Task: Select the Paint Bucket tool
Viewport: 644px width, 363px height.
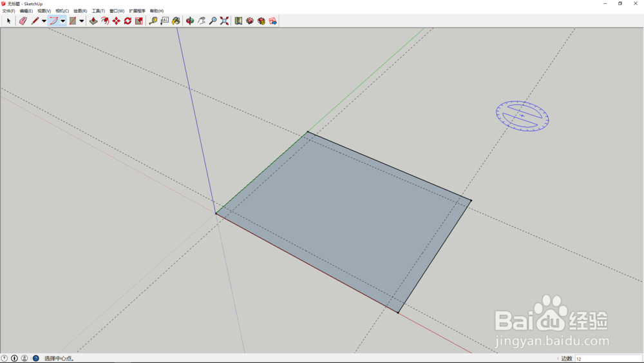Action: tap(176, 21)
